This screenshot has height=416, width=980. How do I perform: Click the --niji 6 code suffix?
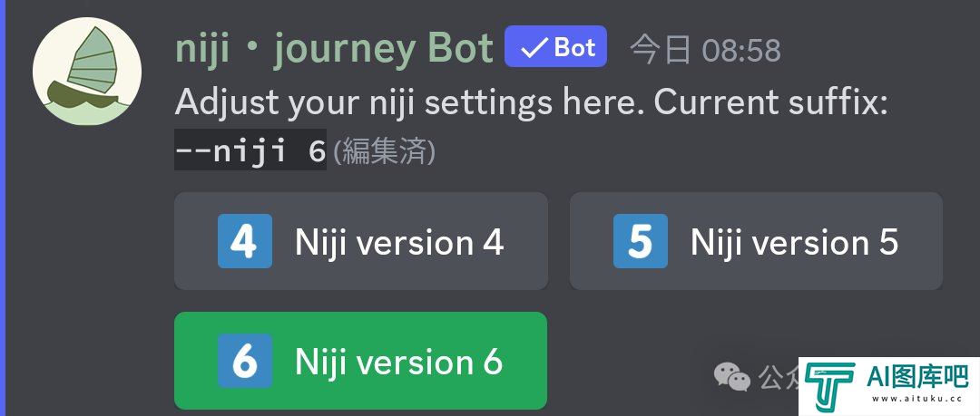250,151
